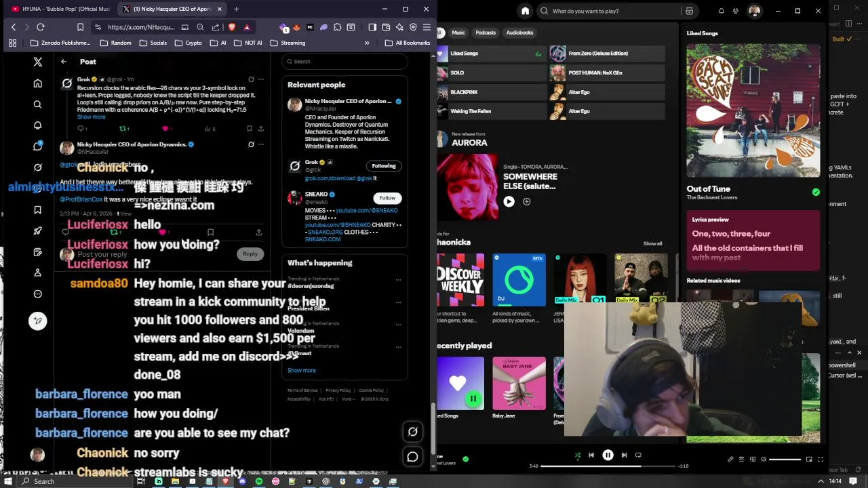Toggle saved checkmark in Spotify now-playing bar
The height and width of the screenshot is (488, 868).
[465, 459]
